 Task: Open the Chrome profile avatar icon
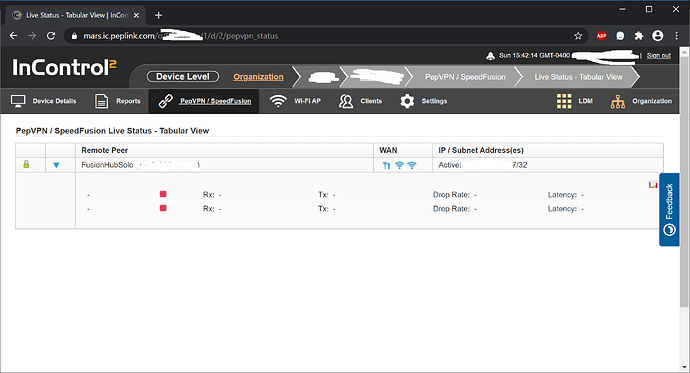657,36
